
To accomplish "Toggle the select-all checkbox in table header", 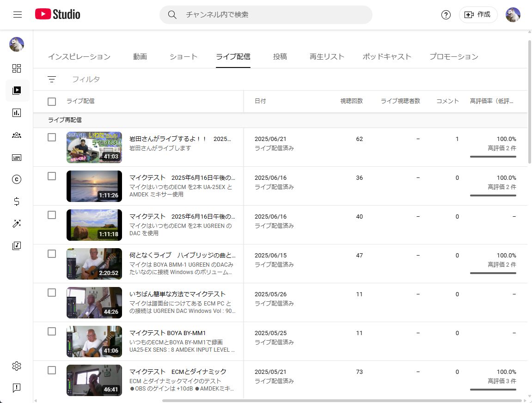I will coord(52,101).
